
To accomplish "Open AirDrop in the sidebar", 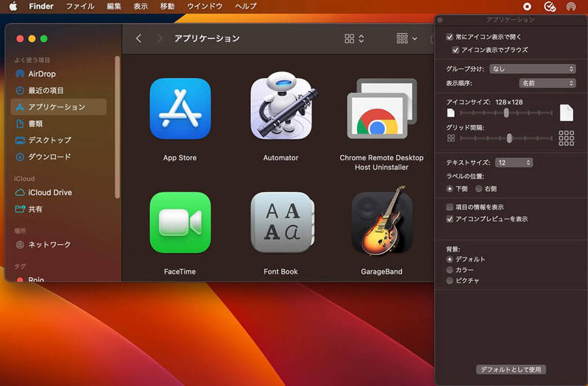I will [x=58, y=74].
